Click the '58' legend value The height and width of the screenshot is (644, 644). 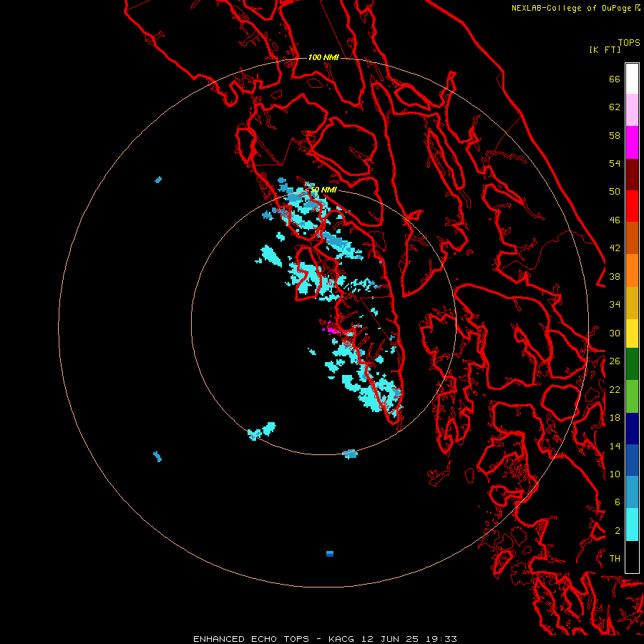point(615,135)
